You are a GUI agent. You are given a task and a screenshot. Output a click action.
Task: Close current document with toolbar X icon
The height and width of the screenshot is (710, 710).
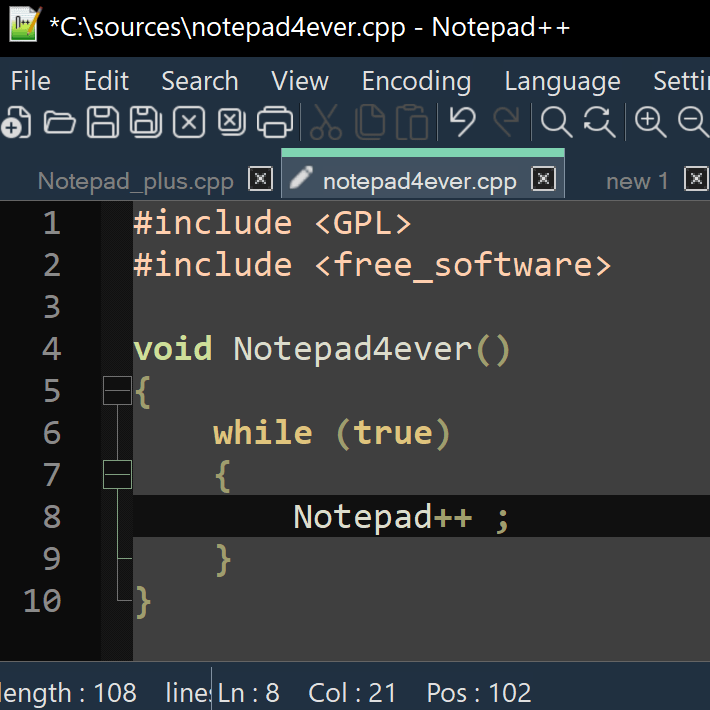point(189,122)
